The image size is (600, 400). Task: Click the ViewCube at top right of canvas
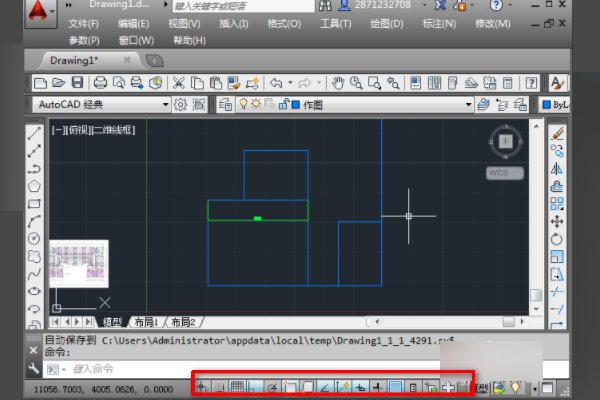(505, 142)
